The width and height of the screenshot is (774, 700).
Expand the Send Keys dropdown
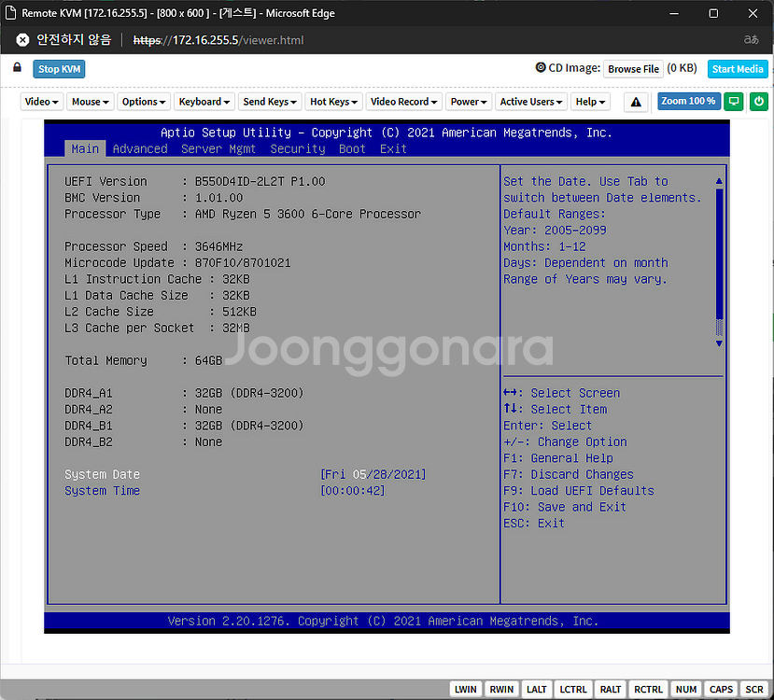pyautogui.click(x=270, y=102)
